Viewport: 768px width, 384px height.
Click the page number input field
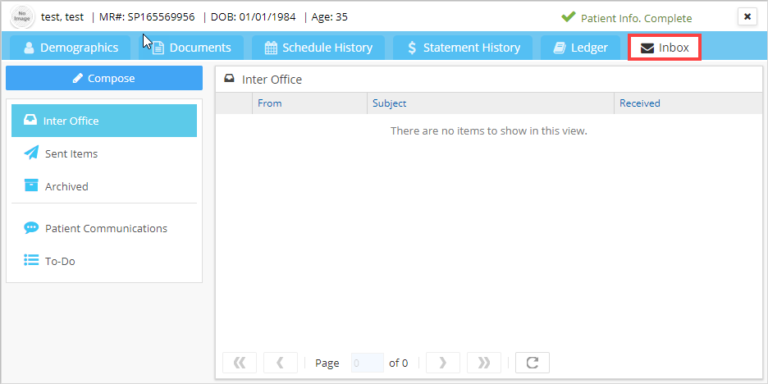[367, 363]
